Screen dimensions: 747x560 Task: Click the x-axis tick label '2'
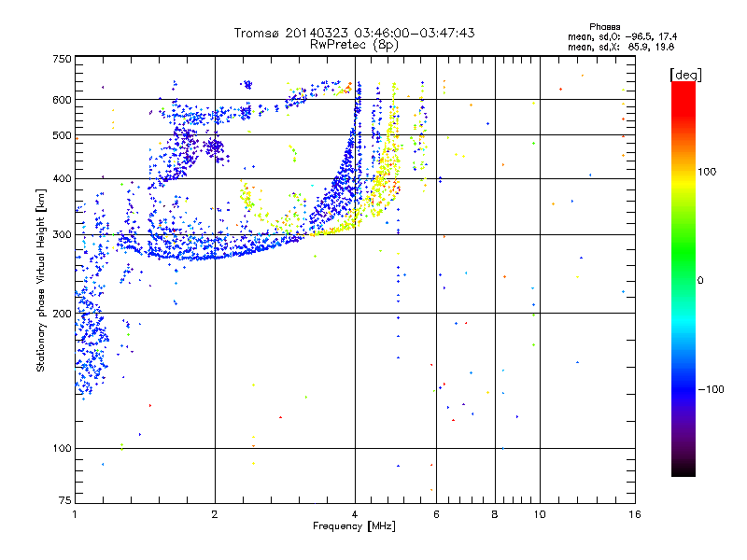point(215,514)
